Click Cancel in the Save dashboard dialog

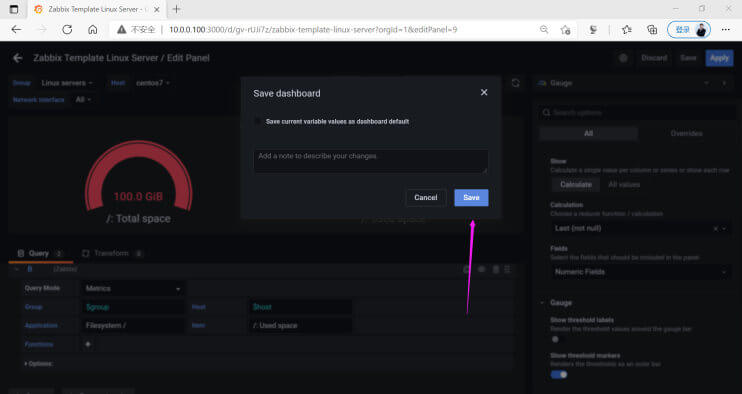(x=425, y=198)
